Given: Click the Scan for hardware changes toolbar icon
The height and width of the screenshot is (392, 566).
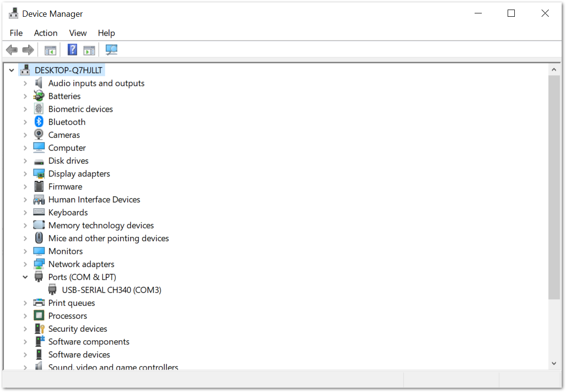Looking at the screenshot, I should (111, 50).
